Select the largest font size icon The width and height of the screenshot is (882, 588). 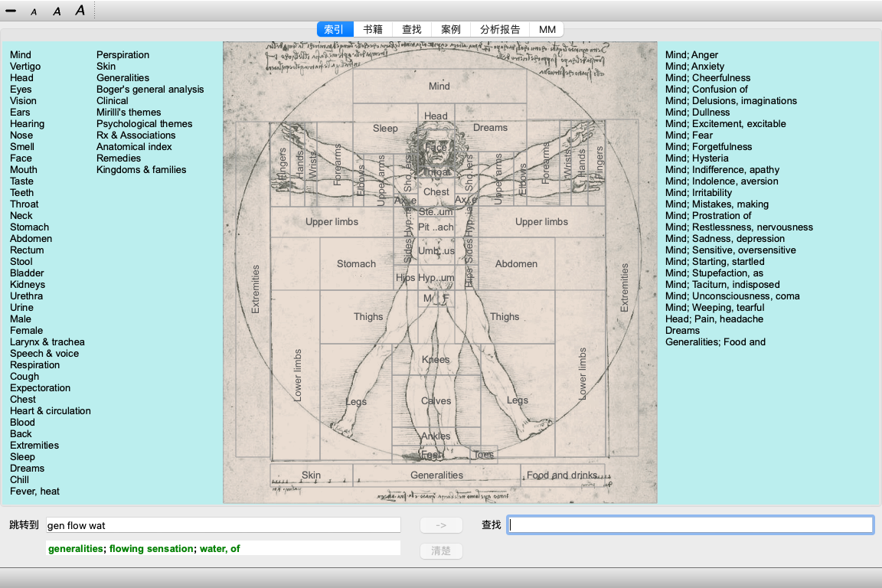tap(80, 11)
